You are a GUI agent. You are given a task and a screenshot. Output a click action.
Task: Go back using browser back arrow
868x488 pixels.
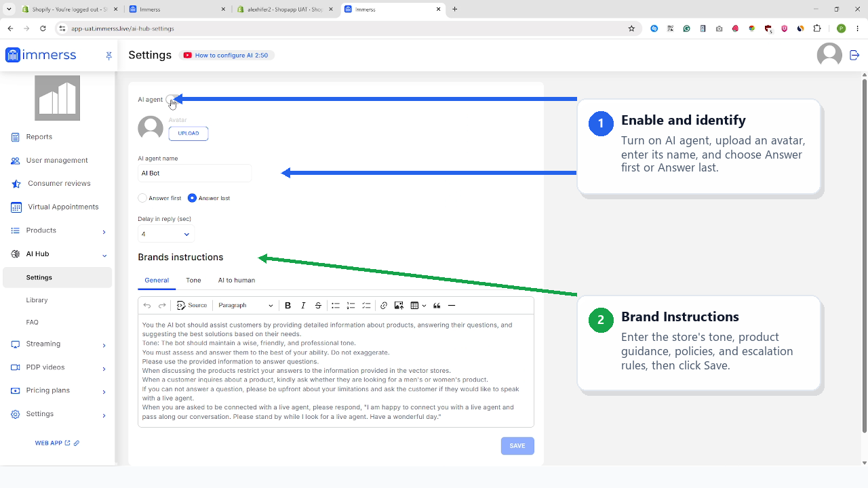pos(10,28)
